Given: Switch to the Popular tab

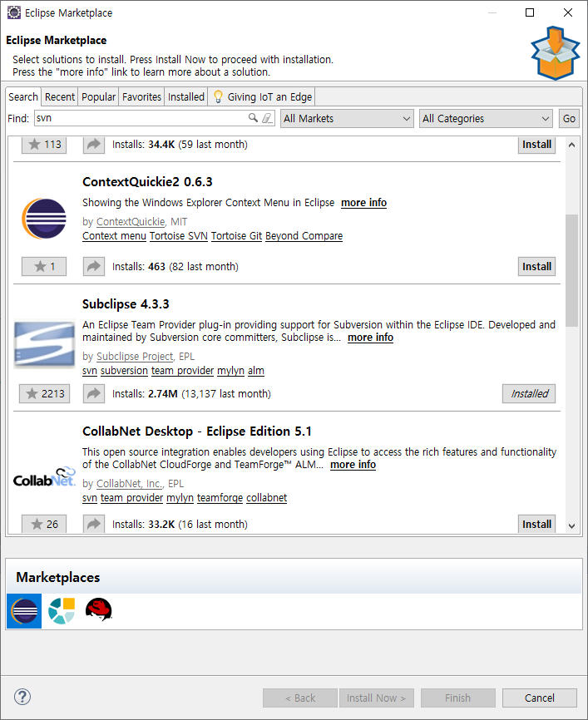Looking at the screenshot, I should pos(98,97).
